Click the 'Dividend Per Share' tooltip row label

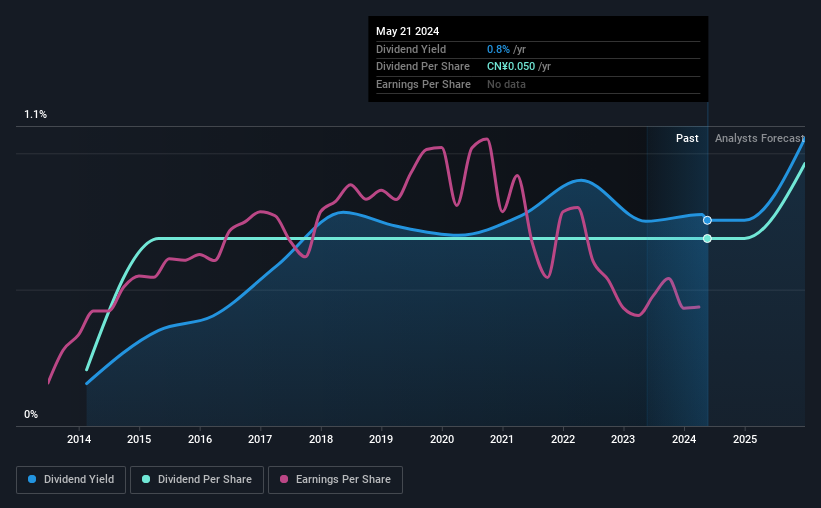pyautogui.click(x=423, y=67)
